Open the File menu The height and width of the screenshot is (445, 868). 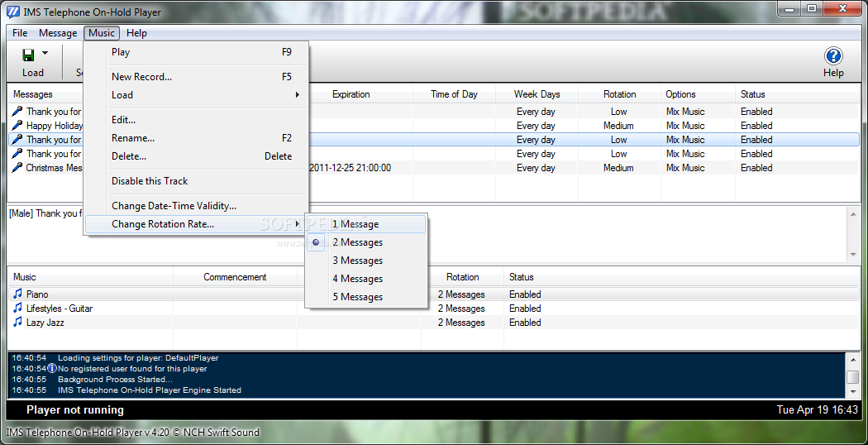pyautogui.click(x=20, y=33)
